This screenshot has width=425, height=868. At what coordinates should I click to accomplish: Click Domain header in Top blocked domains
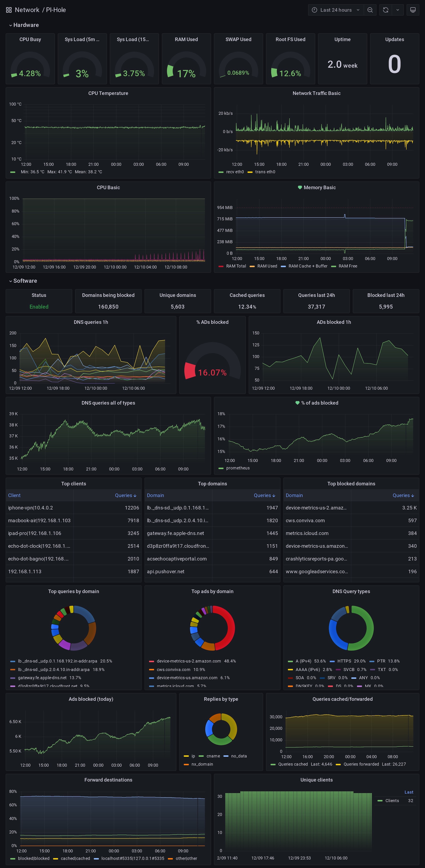click(294, 495)
